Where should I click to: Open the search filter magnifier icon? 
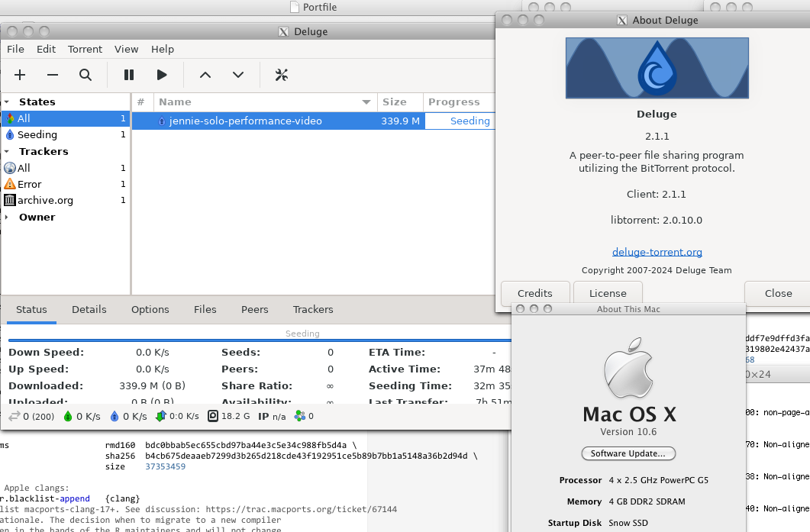86,75
